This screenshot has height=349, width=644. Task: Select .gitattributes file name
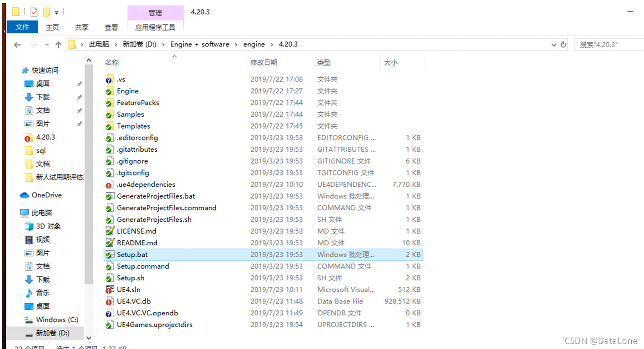[x=137, y=150]
